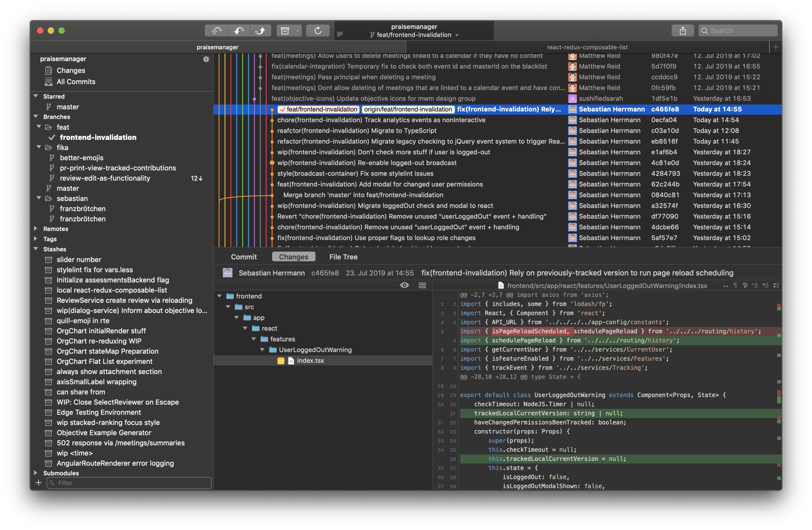Image resolution: width=812 pixels, height=530 pixels.
Task: Switch to the react-redux-composable-list repository tab
Action: [x=587, y=47]
